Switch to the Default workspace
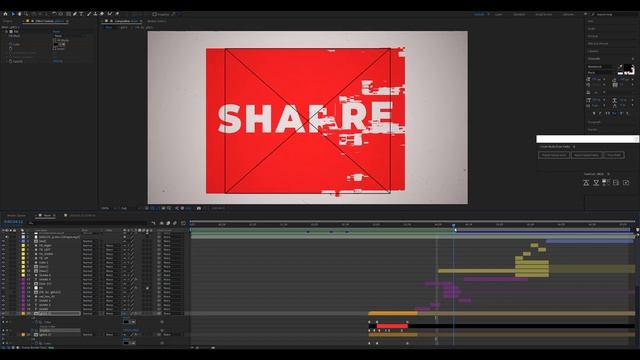This screenshot has width=640, height=360. [x=479, y=14]
